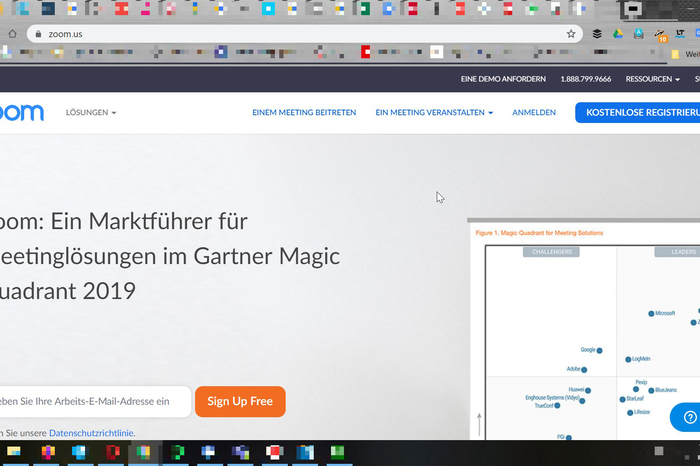Click the teal letter A extension icon
Viewport: 700px width, 466px height.
pos(639,34)
